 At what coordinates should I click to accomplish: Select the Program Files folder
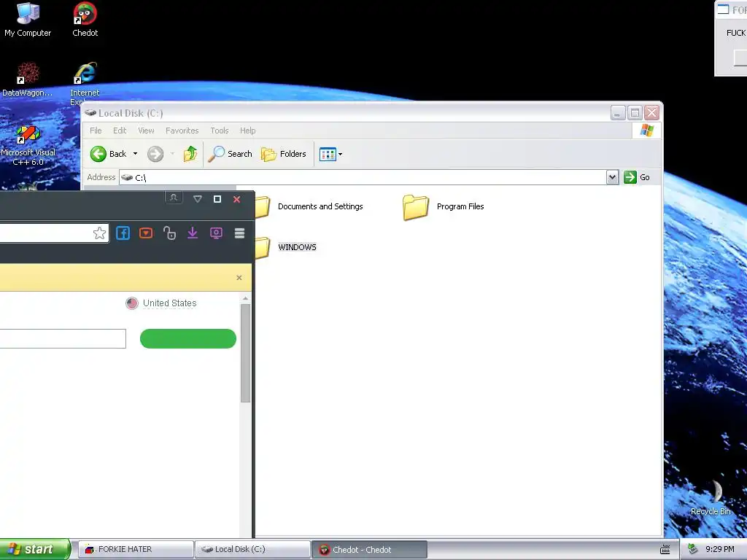click(x=443, y=206)
